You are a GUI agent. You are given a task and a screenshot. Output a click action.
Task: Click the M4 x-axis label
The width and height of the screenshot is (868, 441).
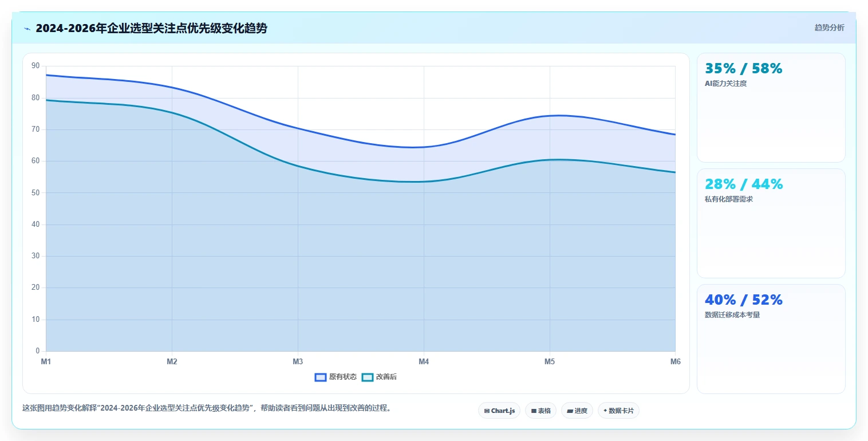coord(424,361)
